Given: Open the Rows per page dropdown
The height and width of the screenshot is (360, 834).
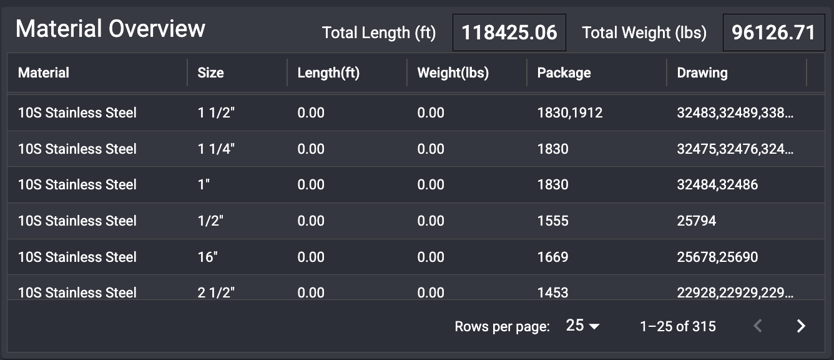Looking at the screenshot, I should pos(582,325).
